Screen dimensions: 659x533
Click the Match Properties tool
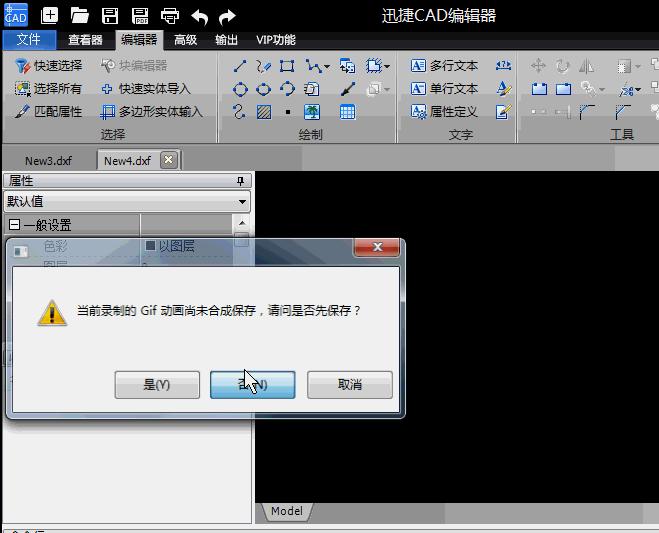[x=48, y=111]
